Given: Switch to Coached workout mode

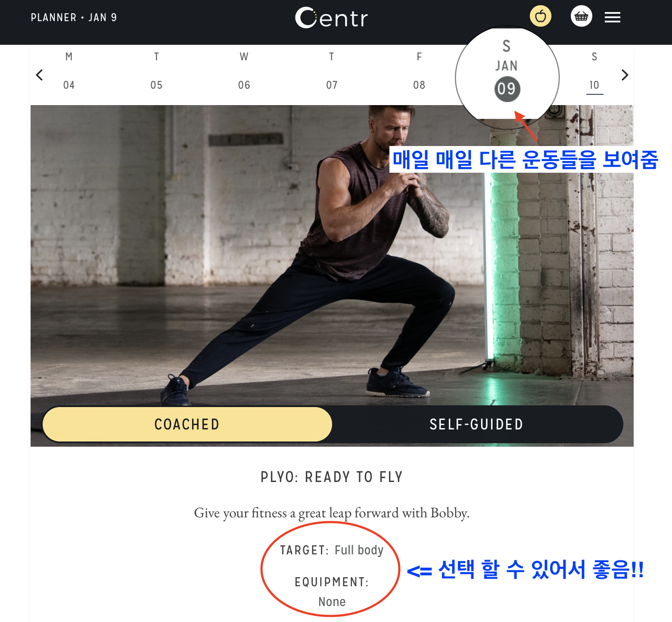Looking at the screenshot, I should pyautogui.click(x=187, y=424).
